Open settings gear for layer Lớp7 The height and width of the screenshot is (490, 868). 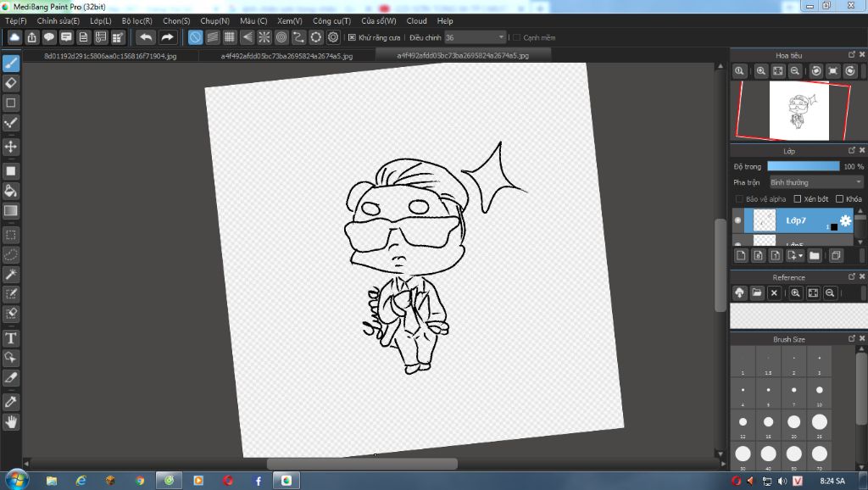[x=845, y=220]
